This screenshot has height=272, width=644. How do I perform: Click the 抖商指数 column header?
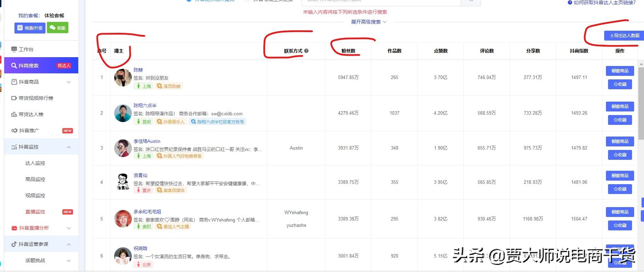pyautogui.click(x=579, y=51)
